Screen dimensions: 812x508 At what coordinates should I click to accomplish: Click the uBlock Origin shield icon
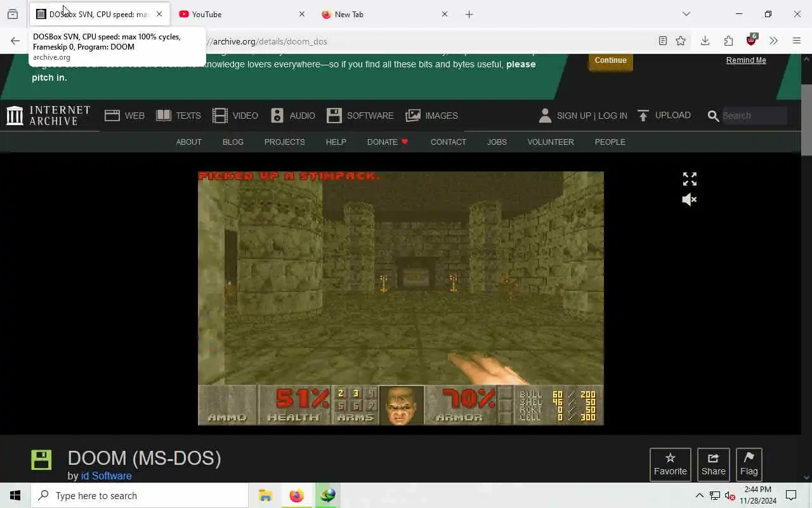point(752,41)
